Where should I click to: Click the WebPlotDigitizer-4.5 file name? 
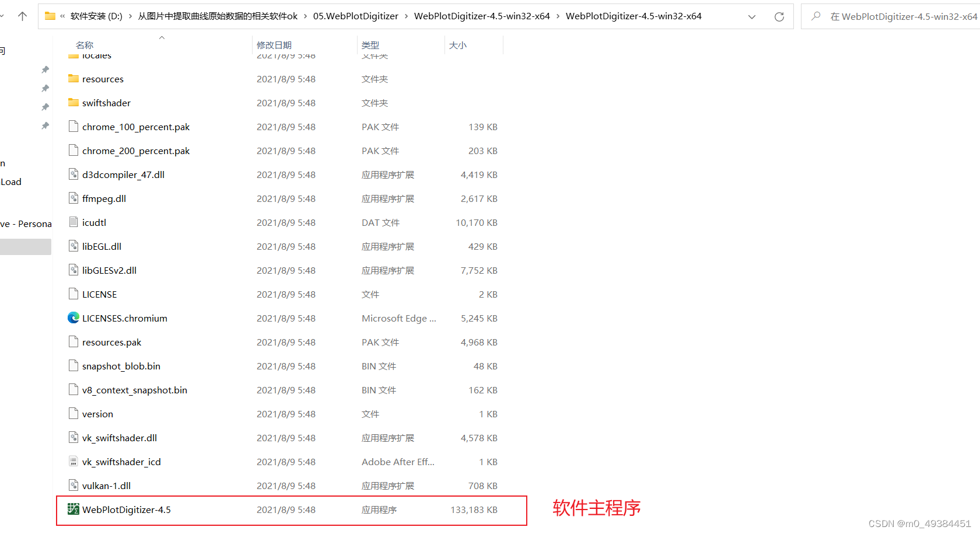click(127, 510)
